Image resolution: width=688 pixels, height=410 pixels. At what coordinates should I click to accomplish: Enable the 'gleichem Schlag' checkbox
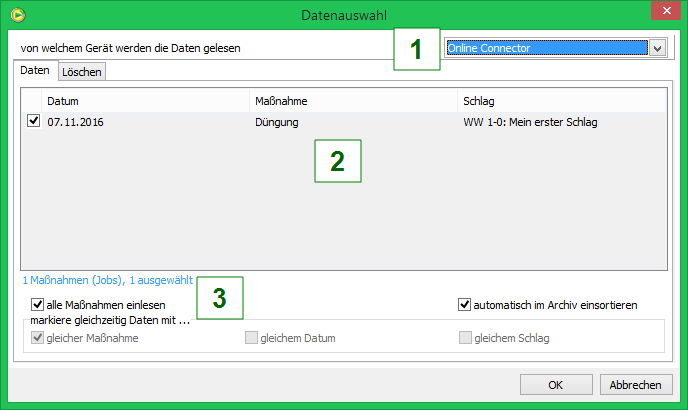pos(466,338)
